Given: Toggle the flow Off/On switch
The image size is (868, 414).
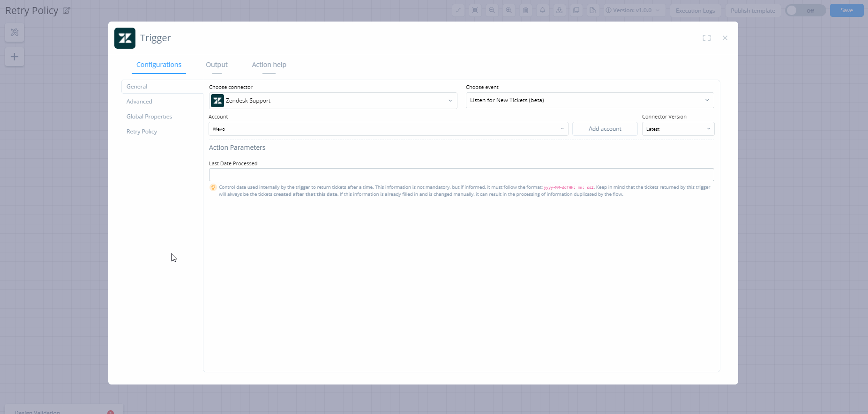Looking at the screenshot, I should pyautogui.click(x=806, y=10).
